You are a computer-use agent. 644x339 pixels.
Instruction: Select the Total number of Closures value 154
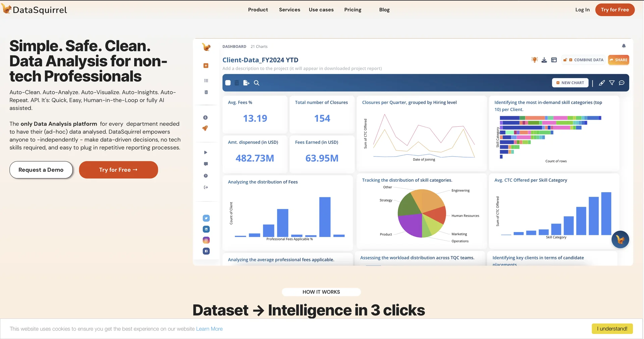(322, 118)
